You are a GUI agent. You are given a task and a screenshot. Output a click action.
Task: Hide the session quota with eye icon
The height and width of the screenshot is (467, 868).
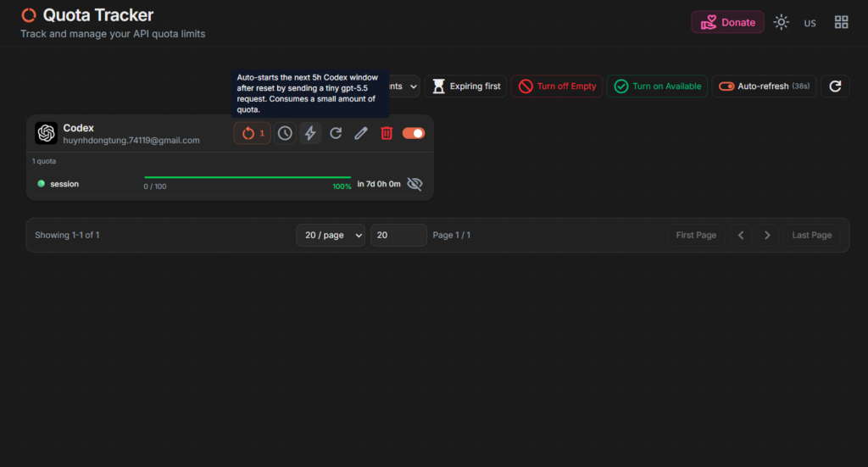pyautogui.click(x=415, y=184)
